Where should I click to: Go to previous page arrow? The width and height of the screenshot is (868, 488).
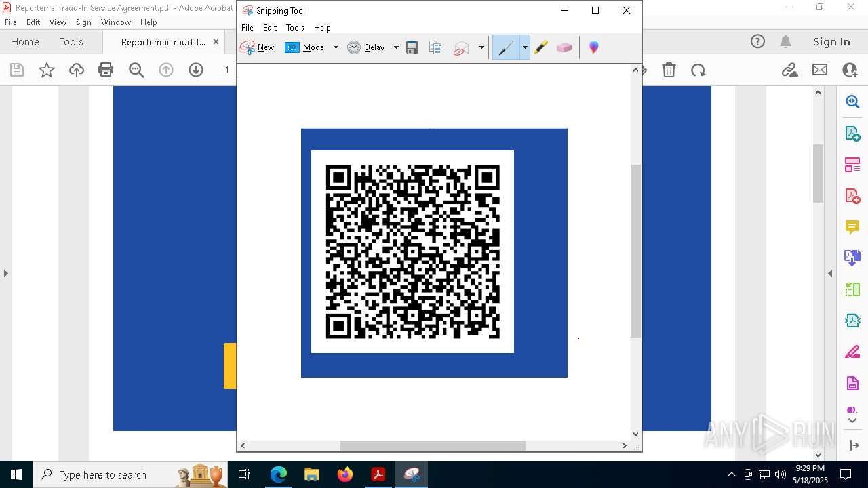coord(166,70)
